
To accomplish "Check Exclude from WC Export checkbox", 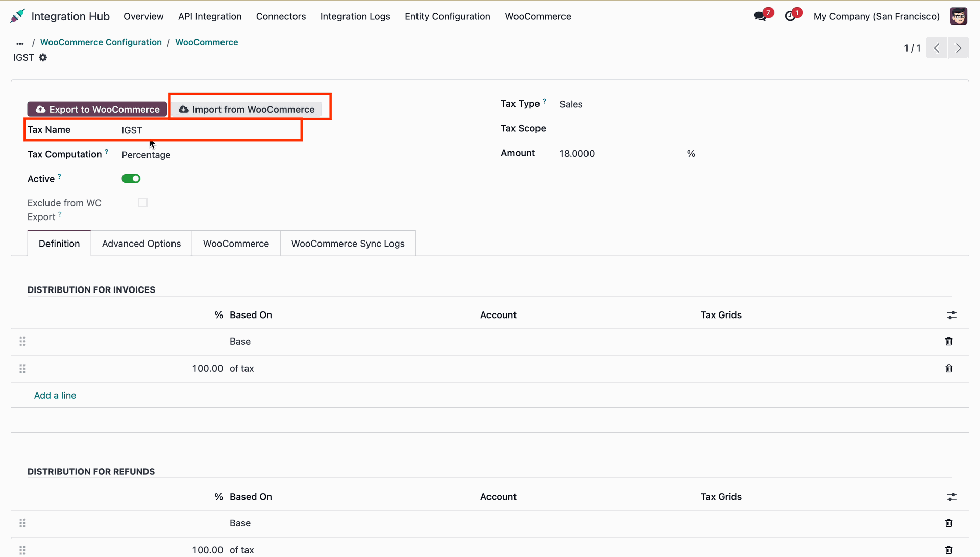I will coord(143,203).
